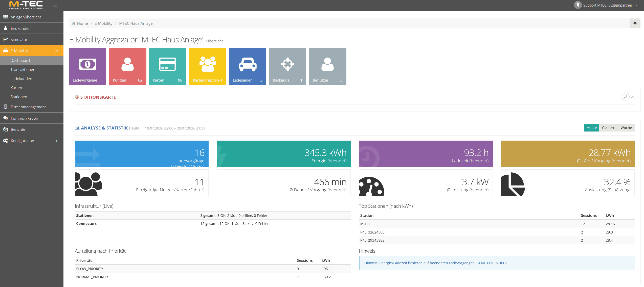Open Karten in the sidebar
Viewport: 644px width, 287px height.
pyautogui.click(x=32, y=88)
